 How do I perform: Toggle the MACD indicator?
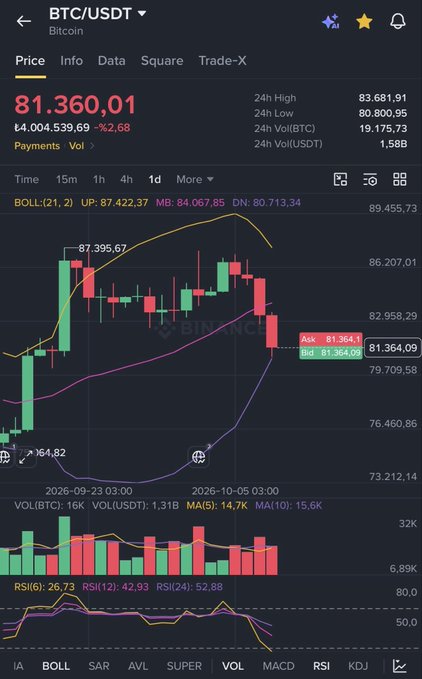278,666
